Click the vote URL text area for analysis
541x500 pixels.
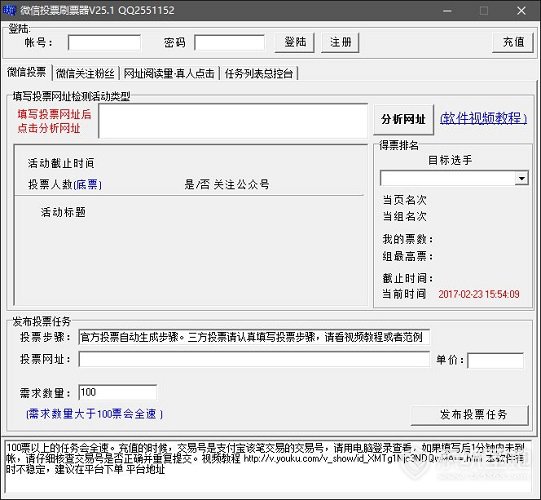pos(233,121)
